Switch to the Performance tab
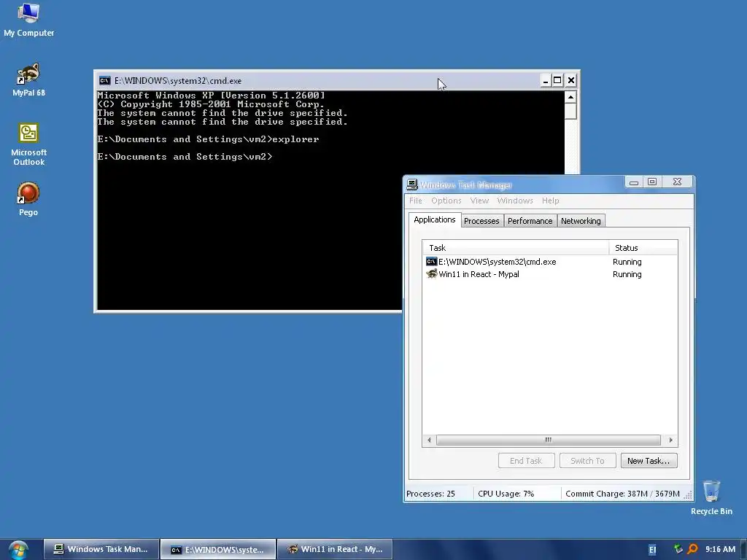Viewport: 747px width, 560px height. click(x=530, y=221)
